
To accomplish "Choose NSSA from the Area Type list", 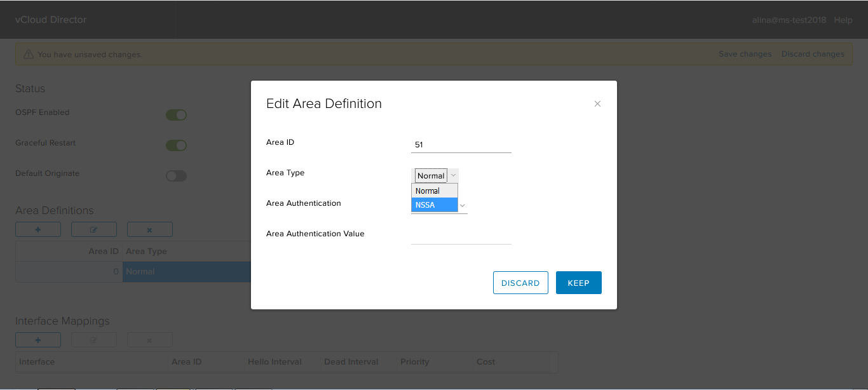I will [x=435, y=205].
